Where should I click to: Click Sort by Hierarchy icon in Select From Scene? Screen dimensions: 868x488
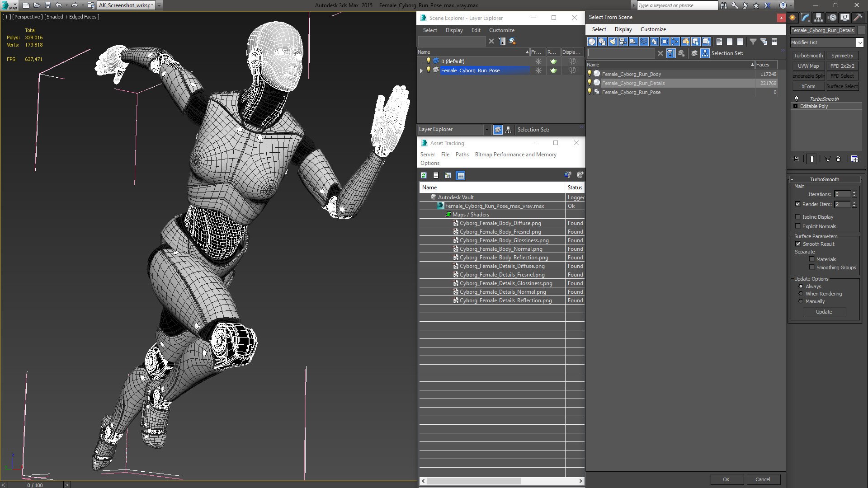705,53
